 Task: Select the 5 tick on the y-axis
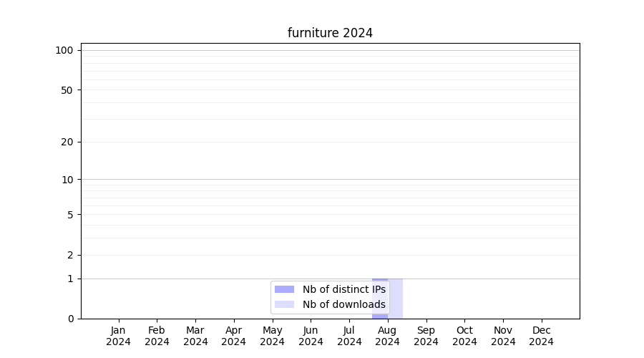click(x=70, y=215)
